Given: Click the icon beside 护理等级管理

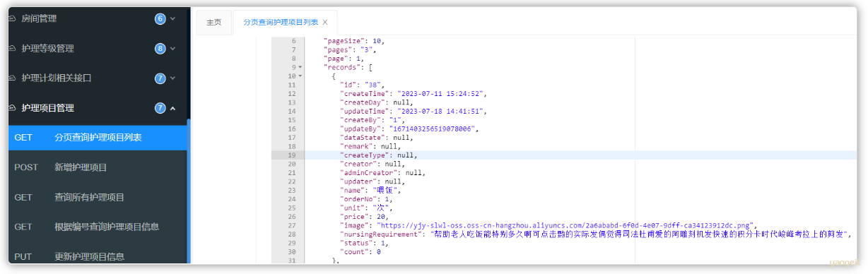Looking at the screenshot, I should click(11, 48).
